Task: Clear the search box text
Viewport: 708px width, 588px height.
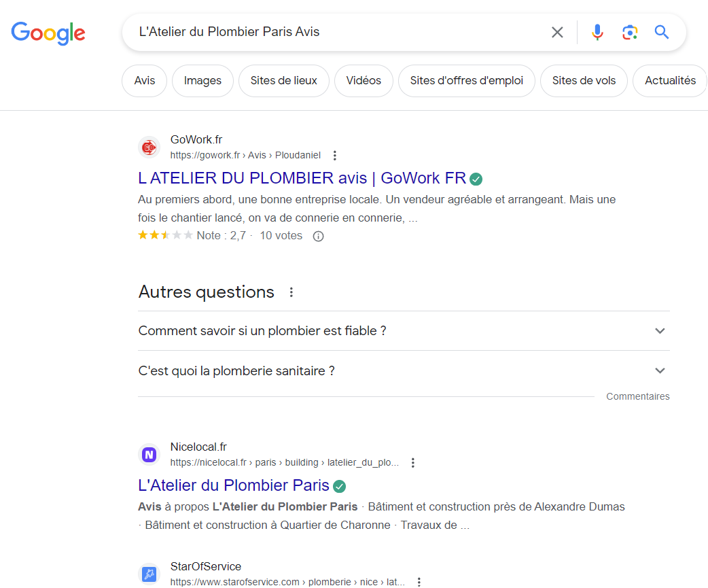Action: [x=557, y=32]
